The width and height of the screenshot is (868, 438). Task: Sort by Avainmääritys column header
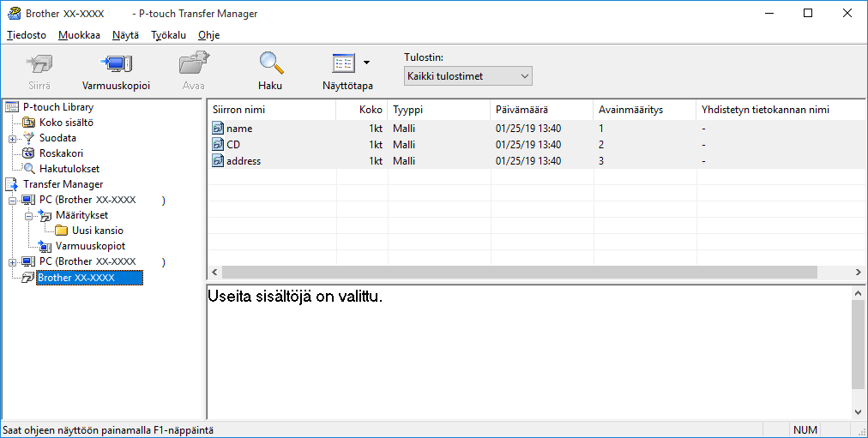click(644, 110)
